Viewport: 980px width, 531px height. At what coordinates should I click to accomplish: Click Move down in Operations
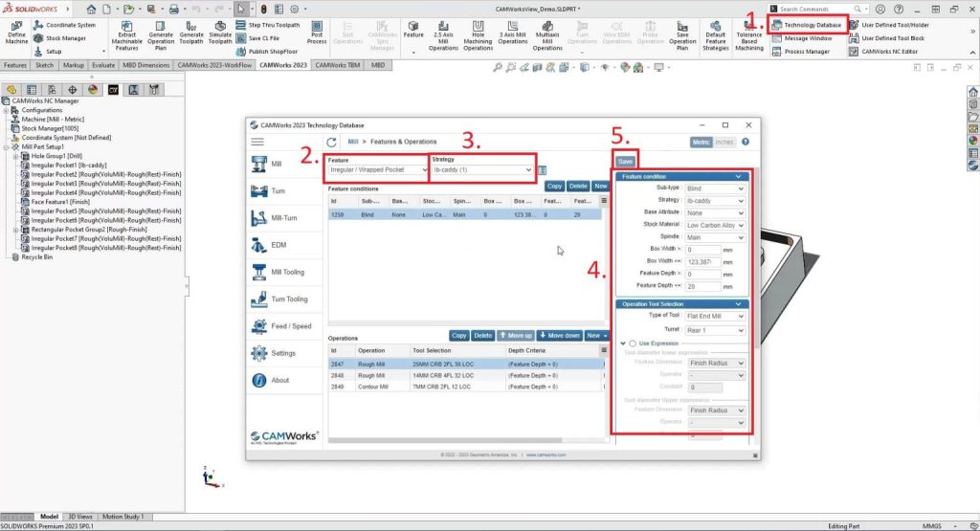coord(559,336)
